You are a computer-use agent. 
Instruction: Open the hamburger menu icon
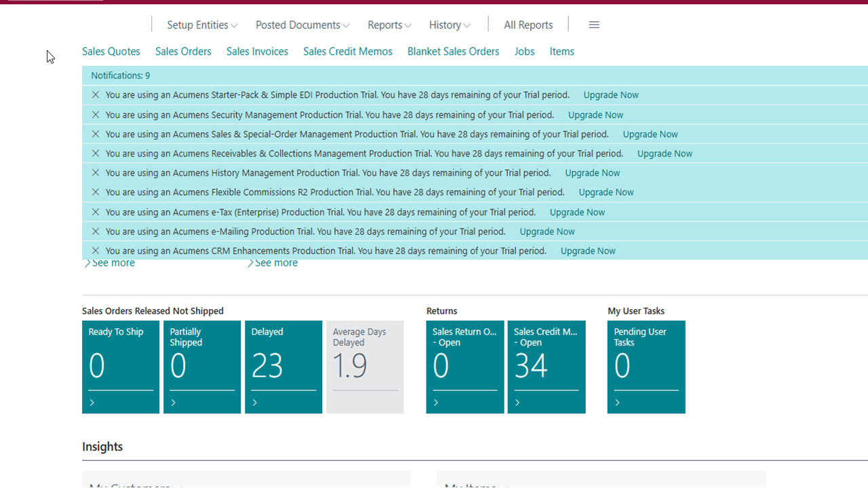click(594, 25)
